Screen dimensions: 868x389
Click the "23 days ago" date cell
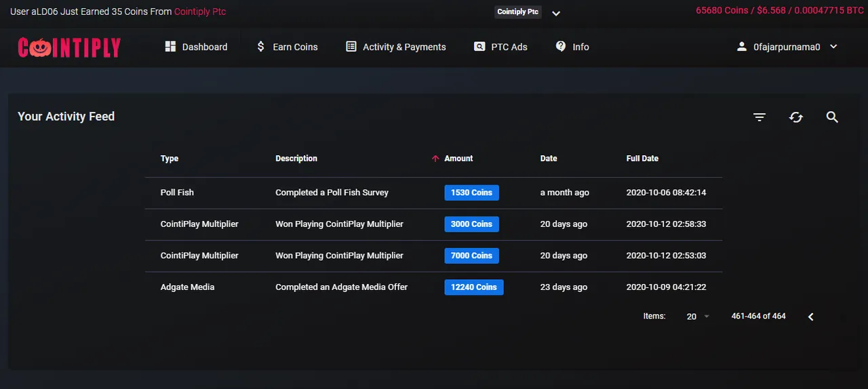564,287
